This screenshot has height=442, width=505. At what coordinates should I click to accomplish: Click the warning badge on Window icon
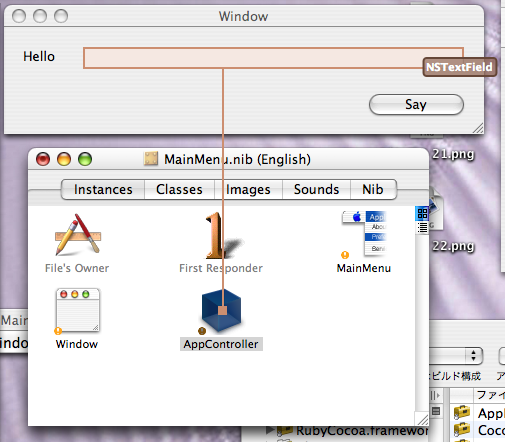58,331
